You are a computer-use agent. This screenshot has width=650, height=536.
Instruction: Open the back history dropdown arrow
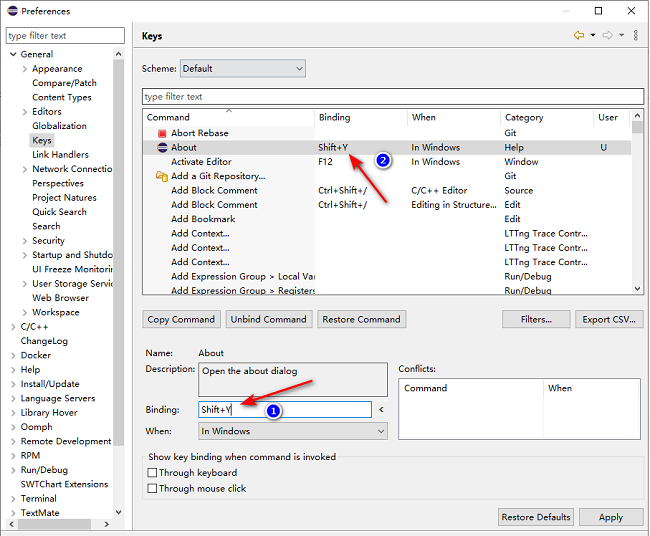coord(592,36)
